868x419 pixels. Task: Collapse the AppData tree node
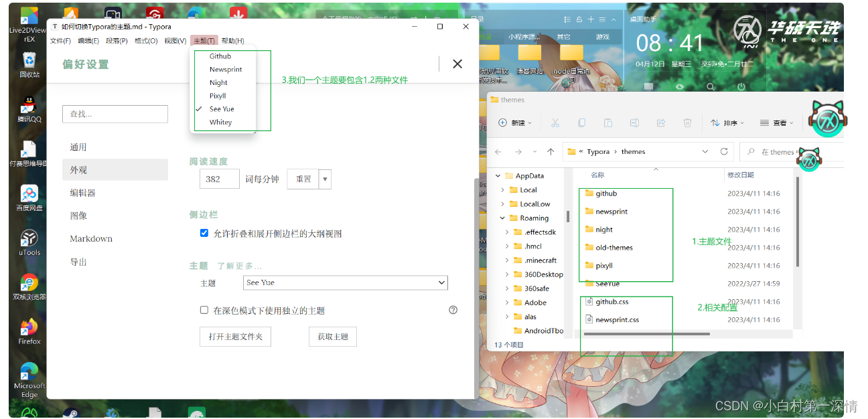tap(498, 175)
